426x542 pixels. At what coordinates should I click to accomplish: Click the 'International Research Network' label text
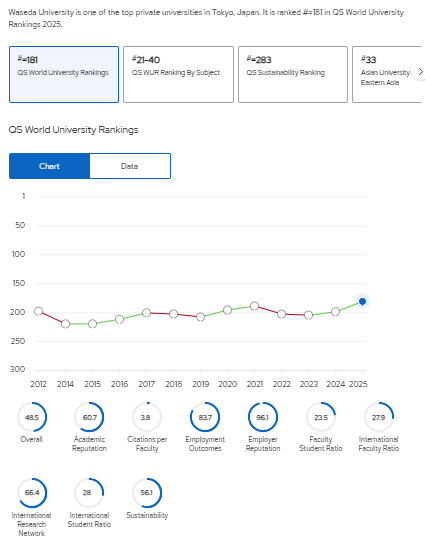31,524
